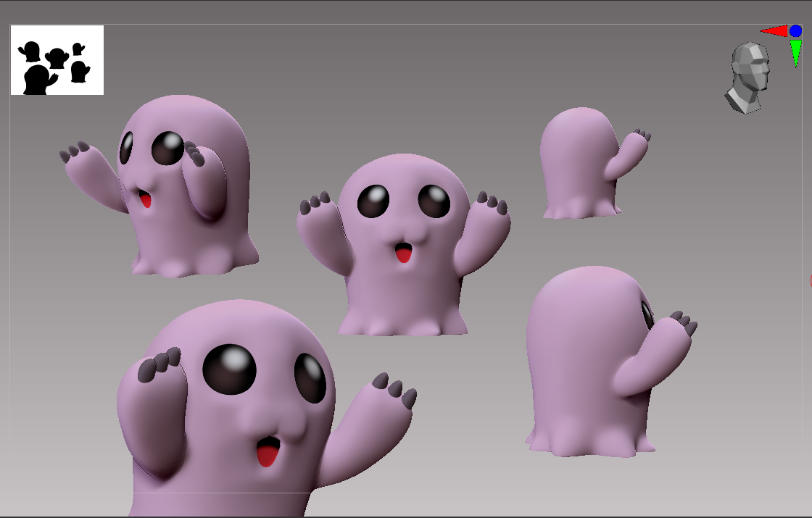Snap view using the red axis cone
The height and width of the screenshot is (518, 812).
click(774, 32)
